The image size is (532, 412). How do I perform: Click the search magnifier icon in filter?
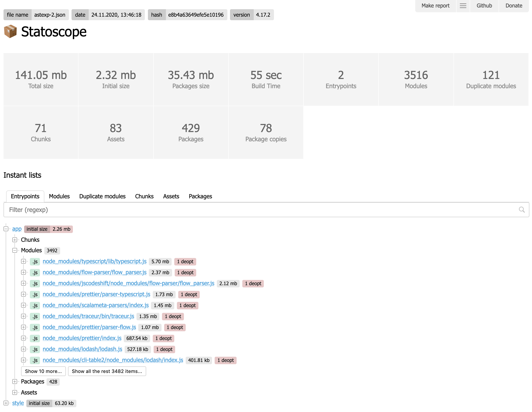click(521, 210)
